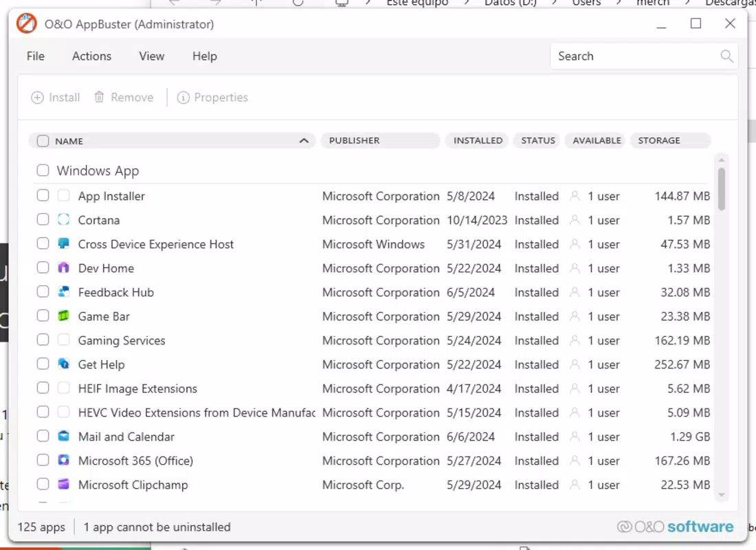Click '1 app cannot be uninstalled' status text
The image size is (756, 550).
(x=157, y=527)
